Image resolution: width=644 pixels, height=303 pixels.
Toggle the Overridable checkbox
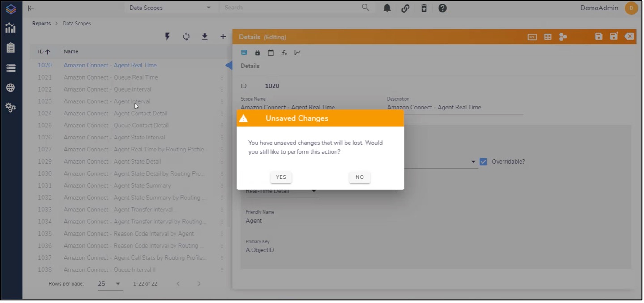(483, 162)
